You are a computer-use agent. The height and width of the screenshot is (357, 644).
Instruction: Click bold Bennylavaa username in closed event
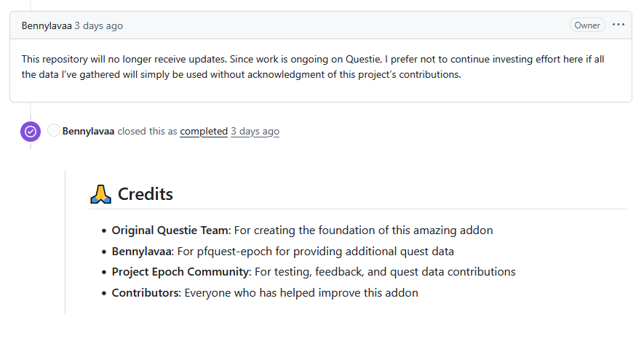pos(88,132)
